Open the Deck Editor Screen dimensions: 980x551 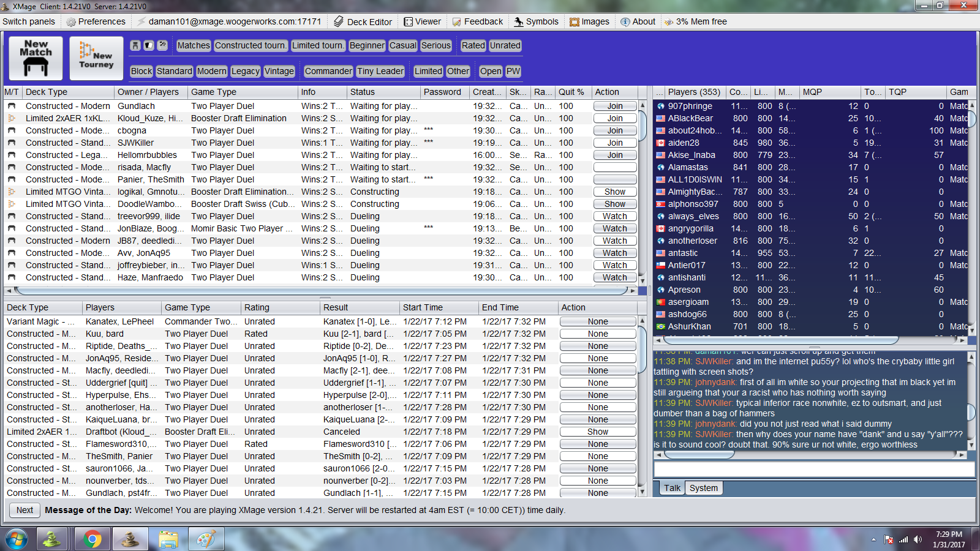tap(363, 21)
